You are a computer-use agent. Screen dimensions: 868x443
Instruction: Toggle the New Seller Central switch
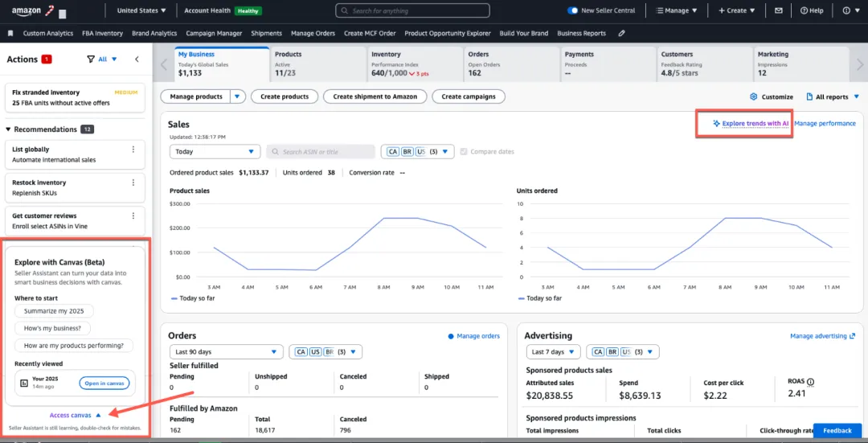click(572, 10)
